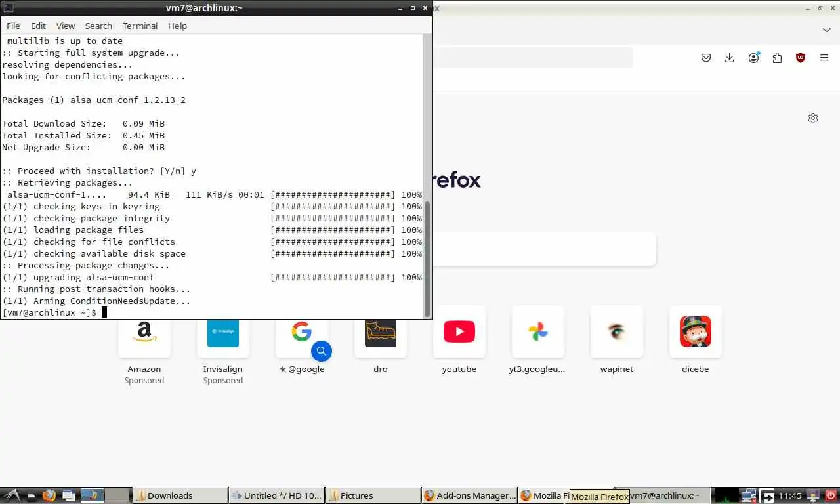Viewport: 840px width, 504px height.
Task: Open the network status tray icon
Action: pyautogui.click(x=749, y=495)
